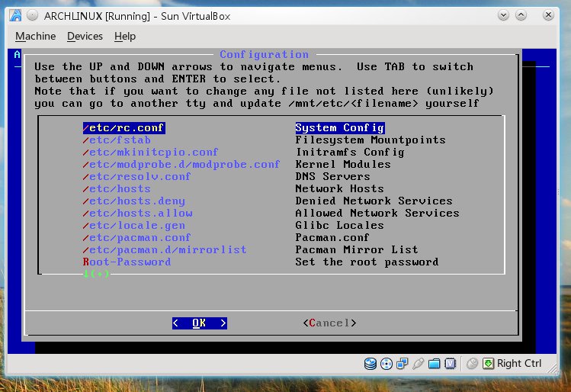Click the window resize grip at the corner
This screenshot has width=571, height=392.
tap(553, 368)
